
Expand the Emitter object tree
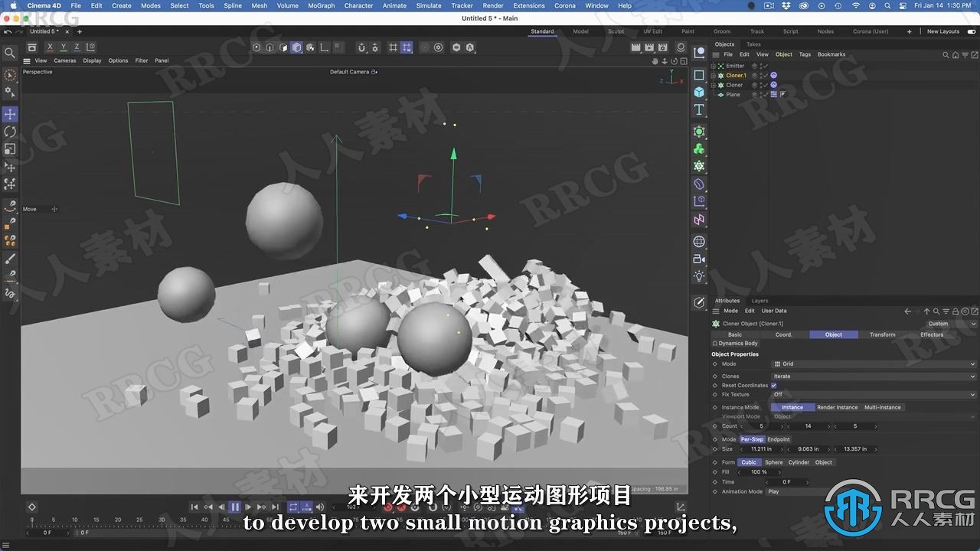click(x=713, y=66)
